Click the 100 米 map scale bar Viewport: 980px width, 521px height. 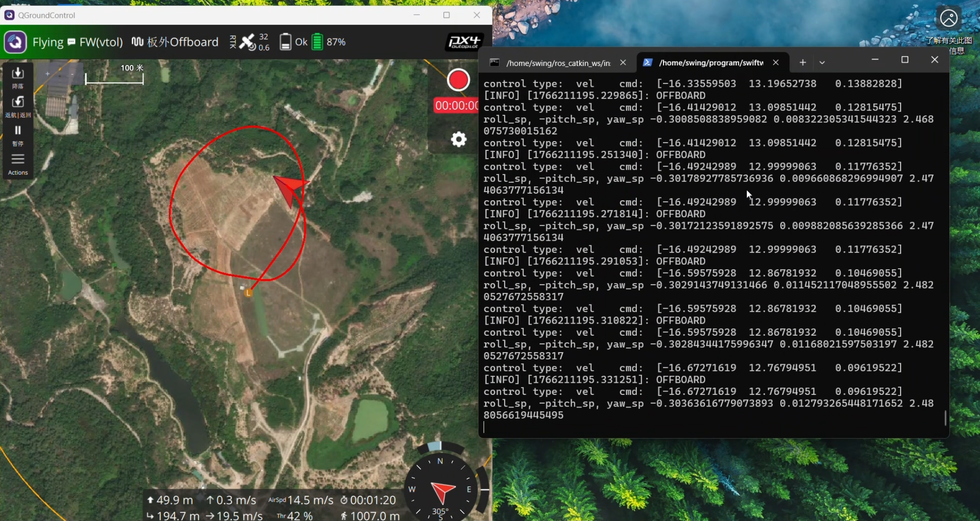tap(114, 74)
